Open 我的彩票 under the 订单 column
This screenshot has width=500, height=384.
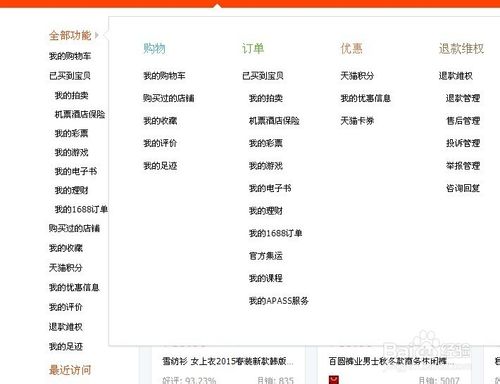(x=266, y=143)
